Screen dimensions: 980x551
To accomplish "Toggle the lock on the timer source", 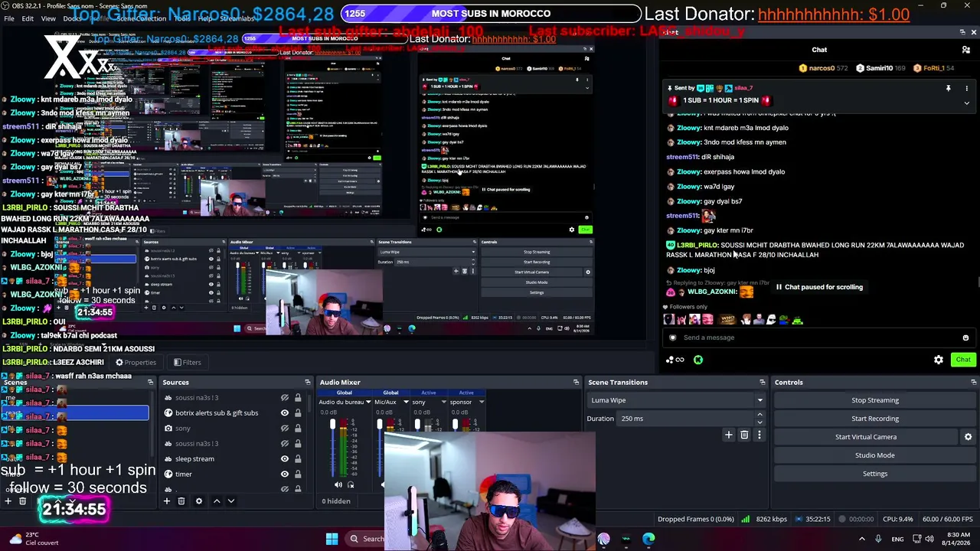I will click(x=298, y=474).
